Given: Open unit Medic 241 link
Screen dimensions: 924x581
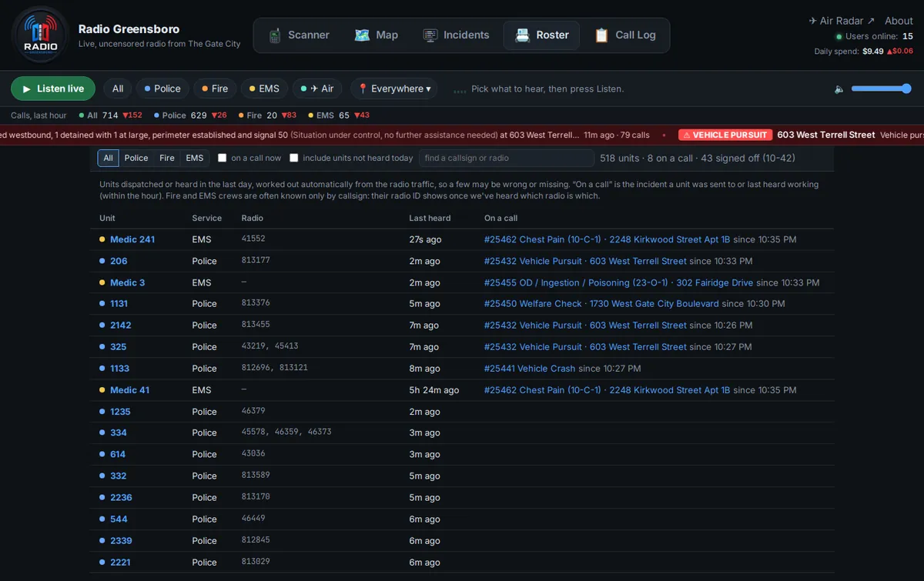Looking at the screenshot, I should click(x=132, y=239).
